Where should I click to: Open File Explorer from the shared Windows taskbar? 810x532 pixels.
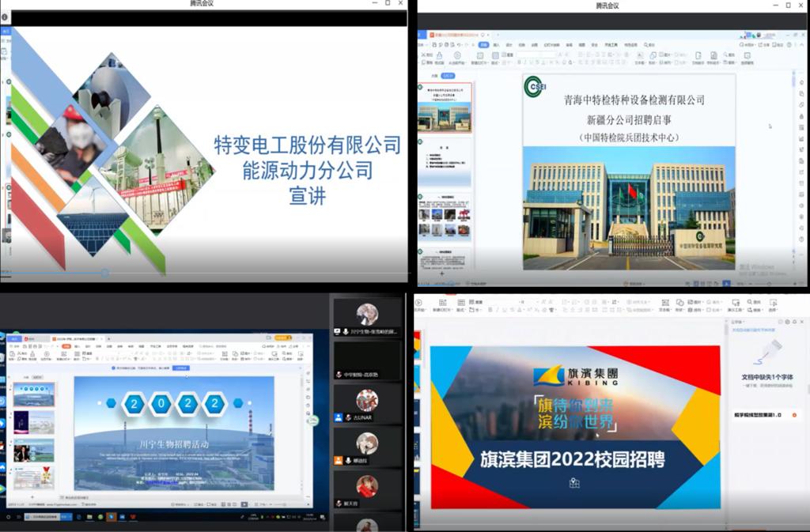point(89,516)
